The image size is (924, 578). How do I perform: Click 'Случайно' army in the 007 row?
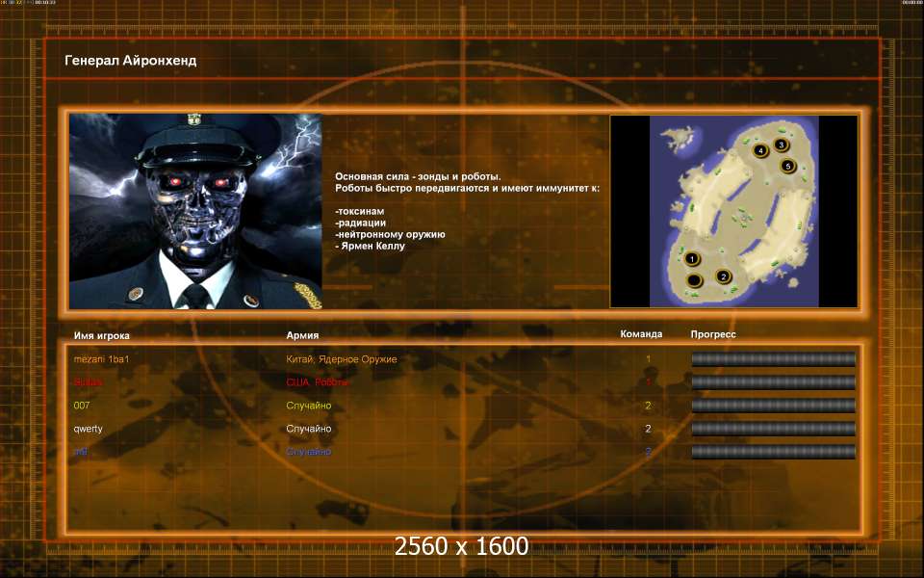pyautogui.click(x=308, y=406)
